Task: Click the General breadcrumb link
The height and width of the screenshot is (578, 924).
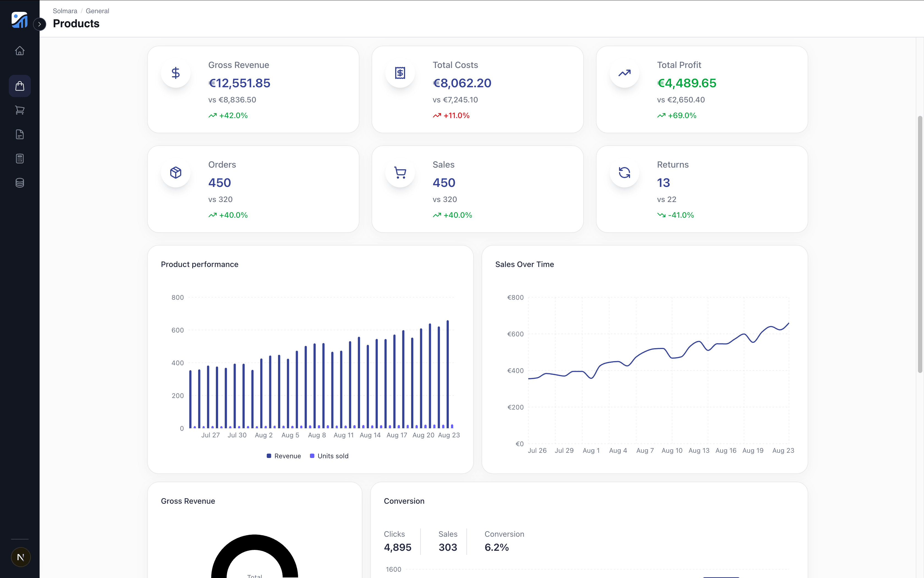Action: pyautogui.click(x=97, y=11)
